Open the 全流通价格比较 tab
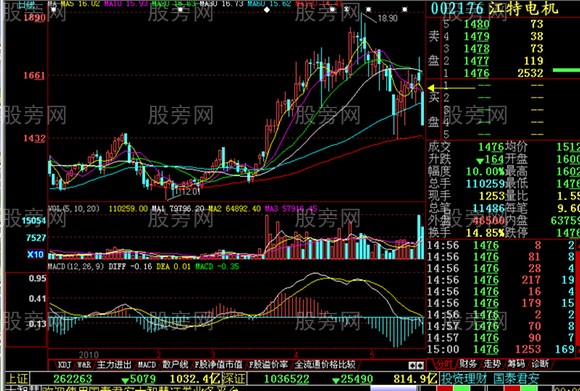 point(325,365)
